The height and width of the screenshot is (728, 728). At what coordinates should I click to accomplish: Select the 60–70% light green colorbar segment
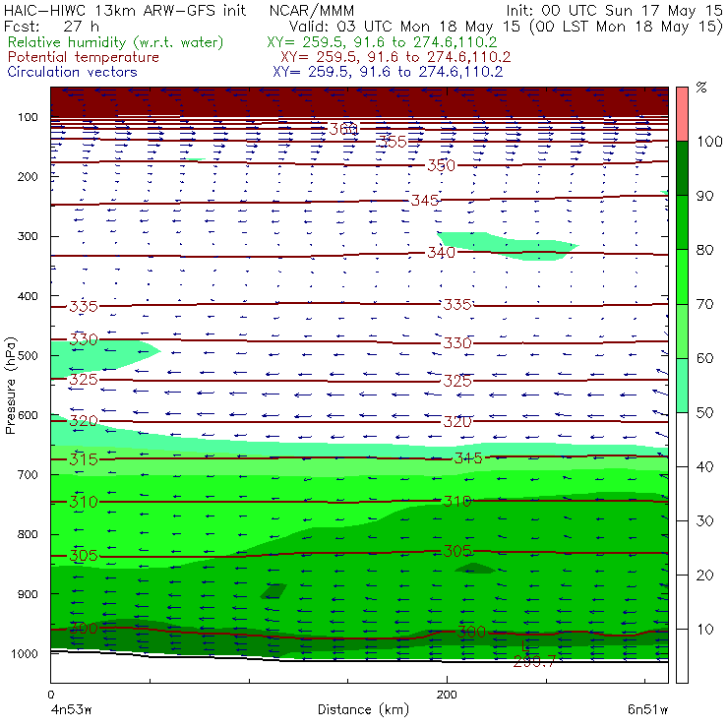click(x=682, y=331)
